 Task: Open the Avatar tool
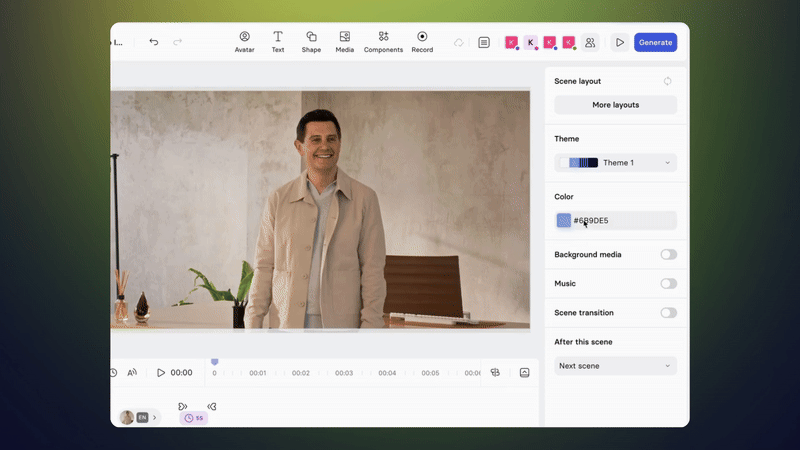click(244, 41)
